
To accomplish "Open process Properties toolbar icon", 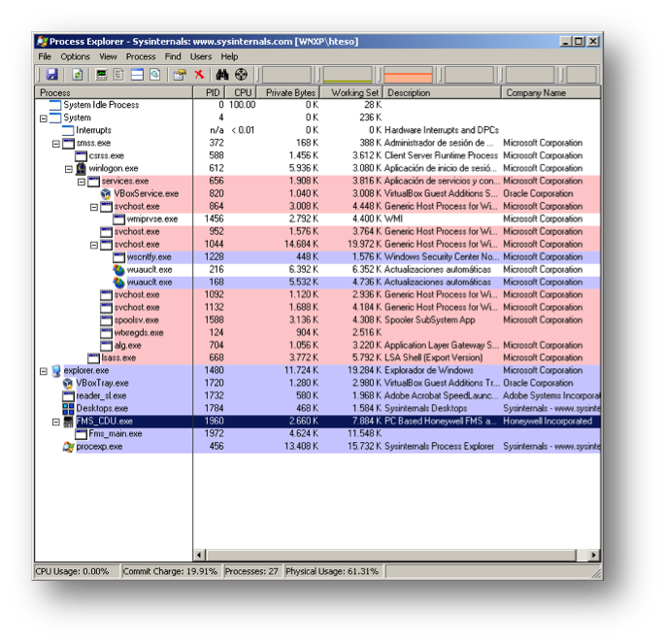I will tap(180, 75).
